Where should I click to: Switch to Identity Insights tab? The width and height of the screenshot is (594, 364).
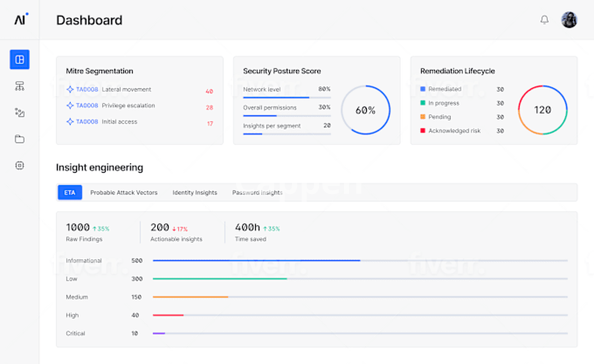point(195,192)
